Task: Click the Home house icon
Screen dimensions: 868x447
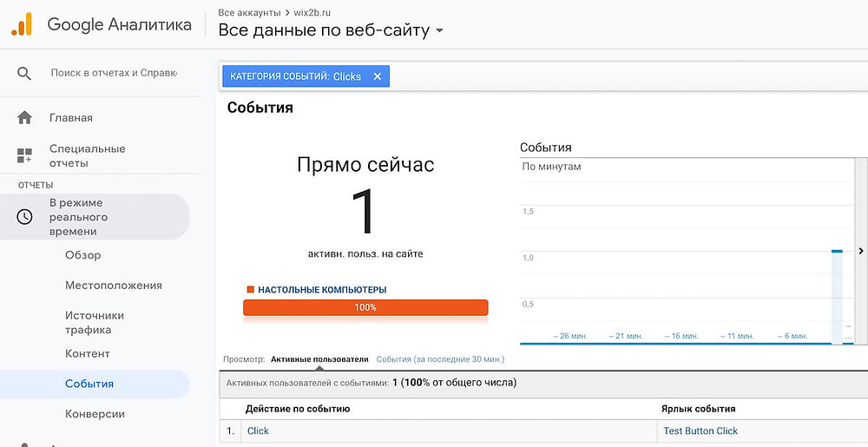Action: coord(24,118)
